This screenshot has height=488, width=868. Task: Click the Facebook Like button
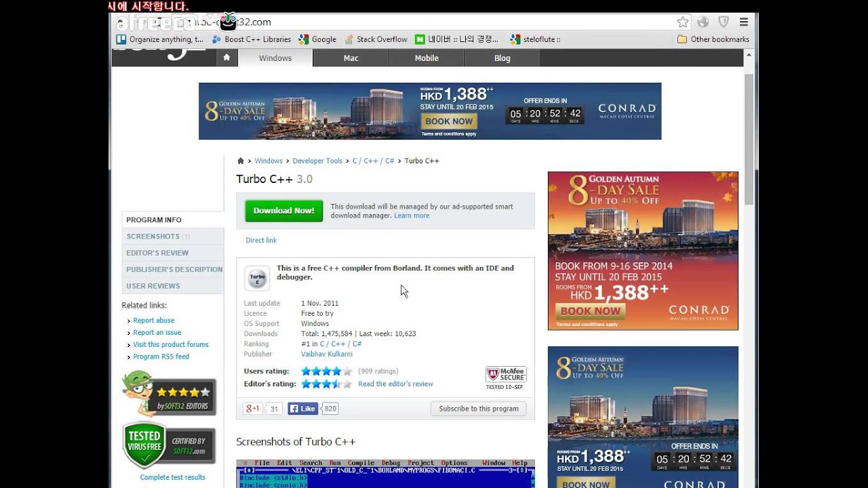click(x=302, y=409)
